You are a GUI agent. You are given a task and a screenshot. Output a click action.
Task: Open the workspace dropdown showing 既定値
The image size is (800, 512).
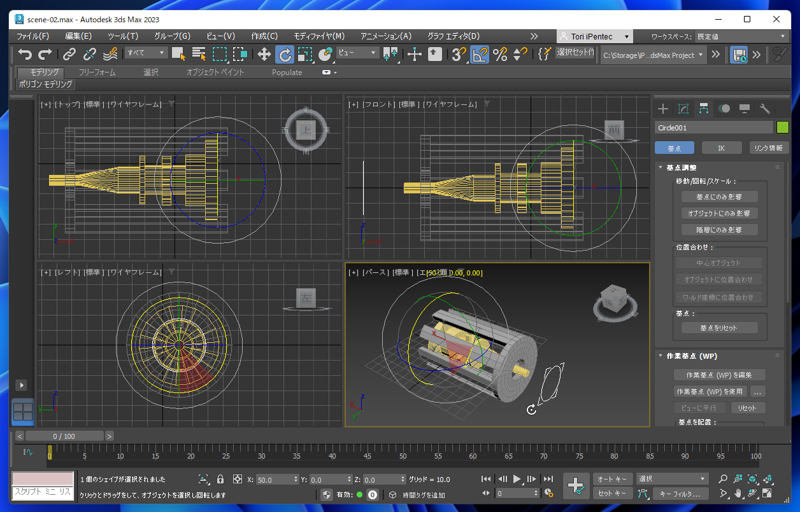(741, 36)
